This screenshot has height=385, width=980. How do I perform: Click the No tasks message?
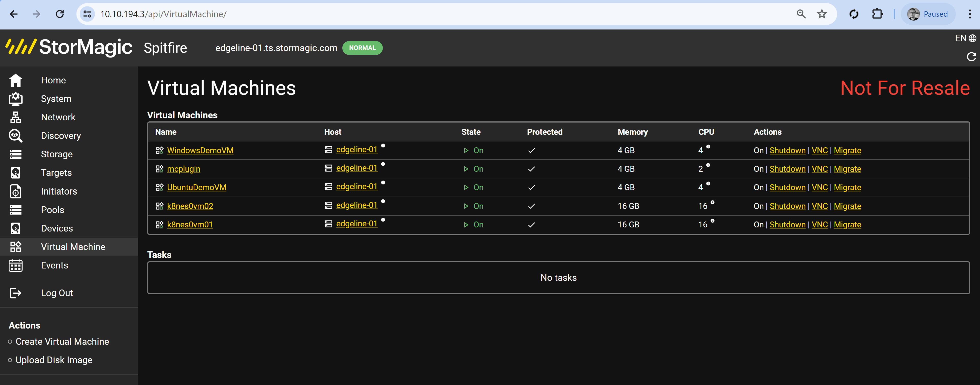click(x=558, y=278)
